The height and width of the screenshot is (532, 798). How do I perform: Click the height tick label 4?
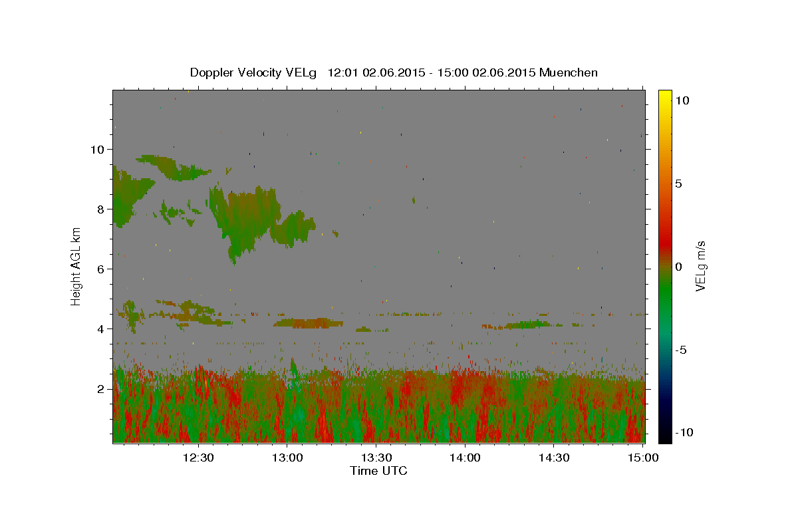102,329
